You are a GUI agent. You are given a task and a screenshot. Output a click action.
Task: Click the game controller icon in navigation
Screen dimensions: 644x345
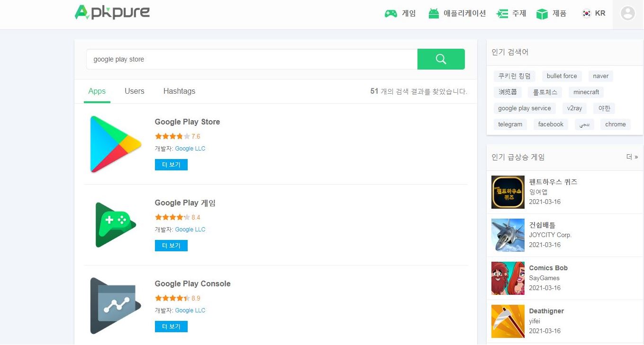[390, 14]
